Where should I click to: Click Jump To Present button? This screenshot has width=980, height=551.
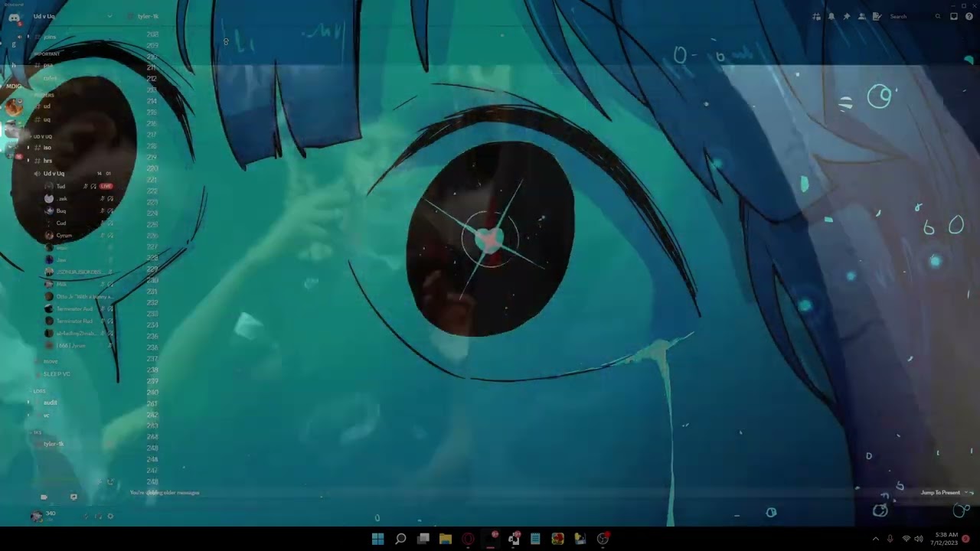(940, 493)
